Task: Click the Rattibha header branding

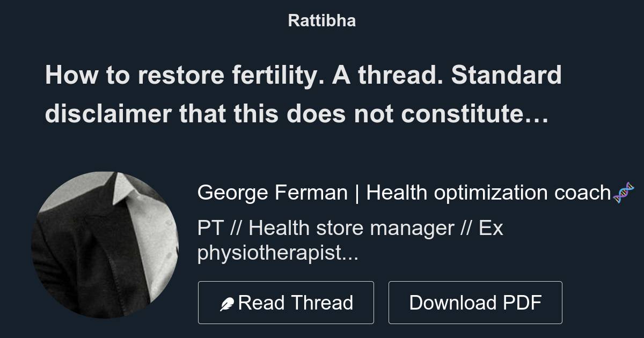Action: (321, 20)
